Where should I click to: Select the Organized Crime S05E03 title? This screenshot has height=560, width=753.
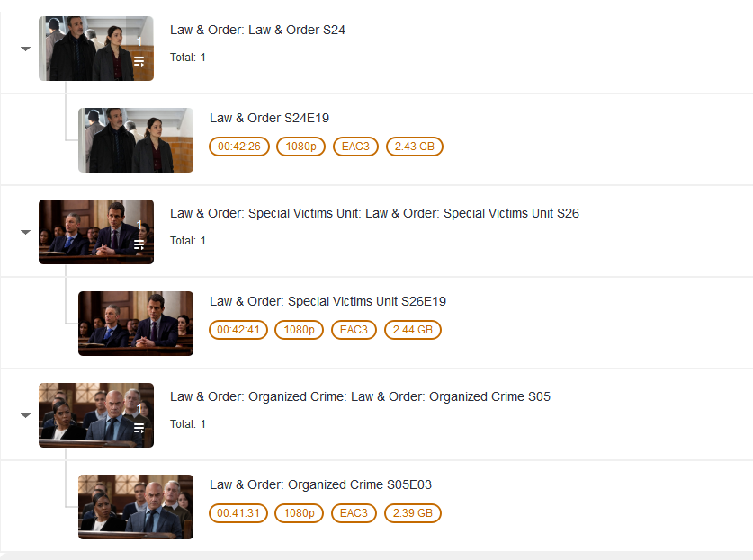click(320, 484)
